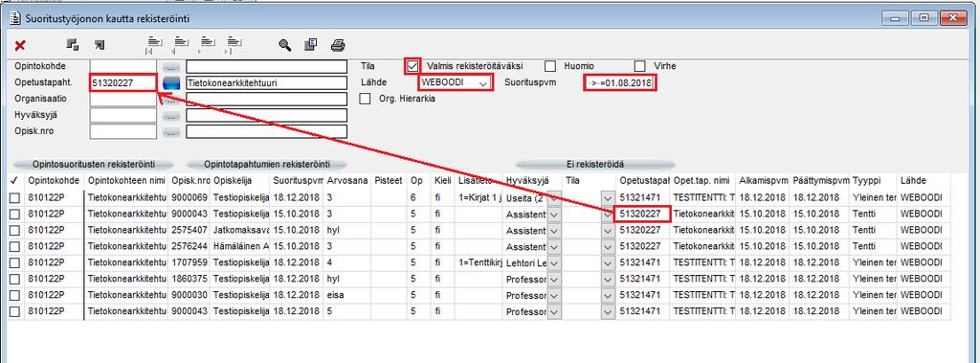Open the Hyväksyjä lookup '...' button
This screenshot has width=980, height=363.
pos(171,116)
